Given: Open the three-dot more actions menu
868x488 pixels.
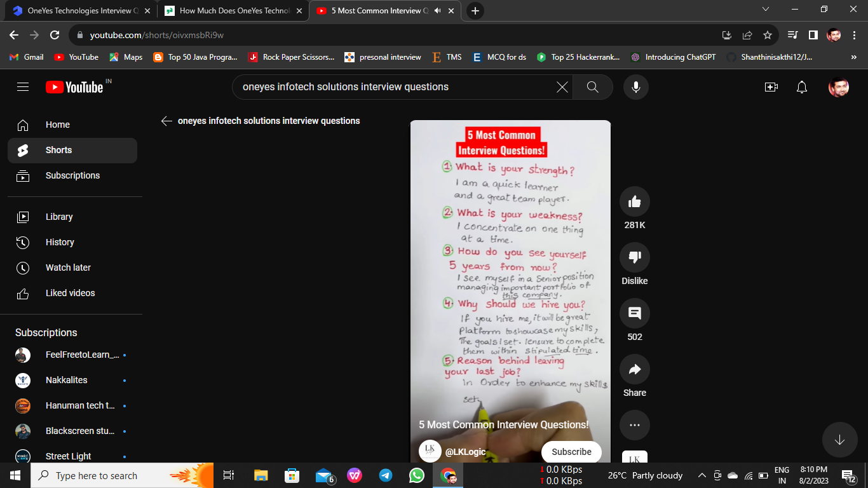Looking at the screenshot, I should pyautogui.click(x=634, y=425).
